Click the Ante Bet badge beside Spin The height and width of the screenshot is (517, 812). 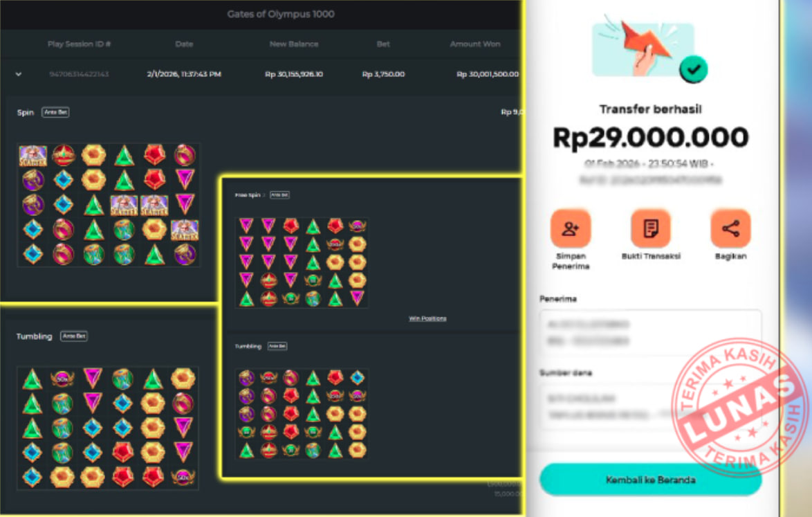click(55, 112)
